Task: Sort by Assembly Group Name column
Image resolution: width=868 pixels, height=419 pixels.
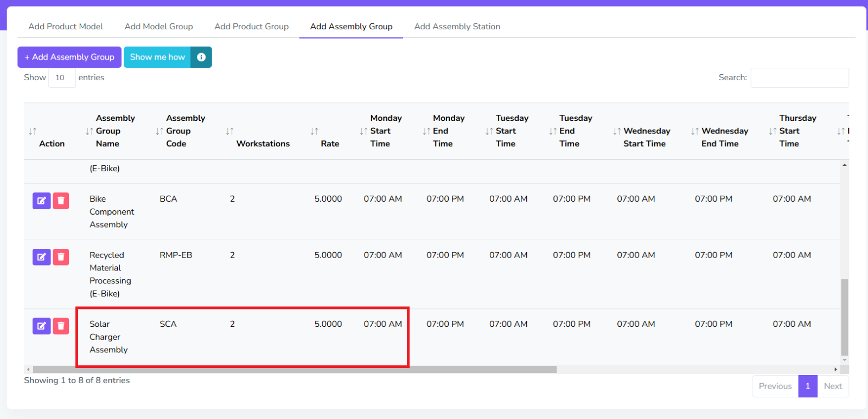Action: point(108,131)
